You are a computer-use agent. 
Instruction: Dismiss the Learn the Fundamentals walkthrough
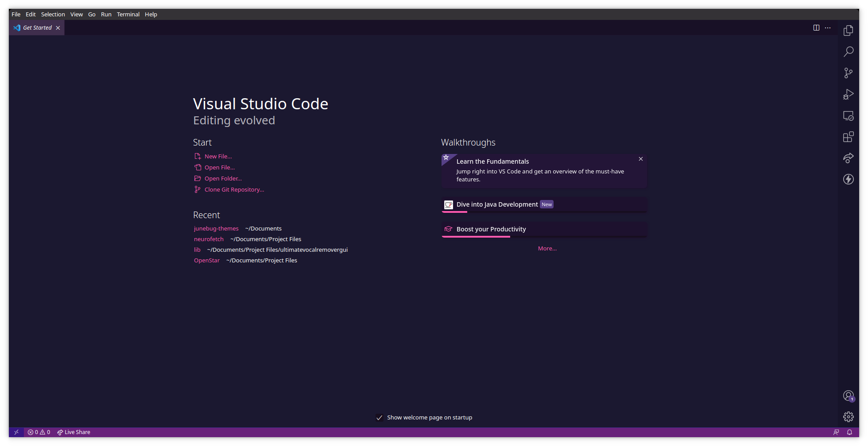click(641, 159)
